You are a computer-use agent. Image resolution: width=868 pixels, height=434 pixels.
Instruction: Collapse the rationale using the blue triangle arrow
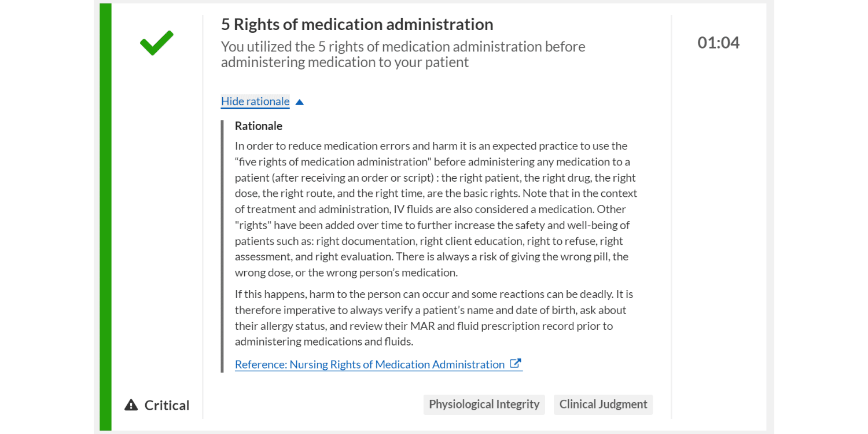pyautogui.click(x=299, y=102)
